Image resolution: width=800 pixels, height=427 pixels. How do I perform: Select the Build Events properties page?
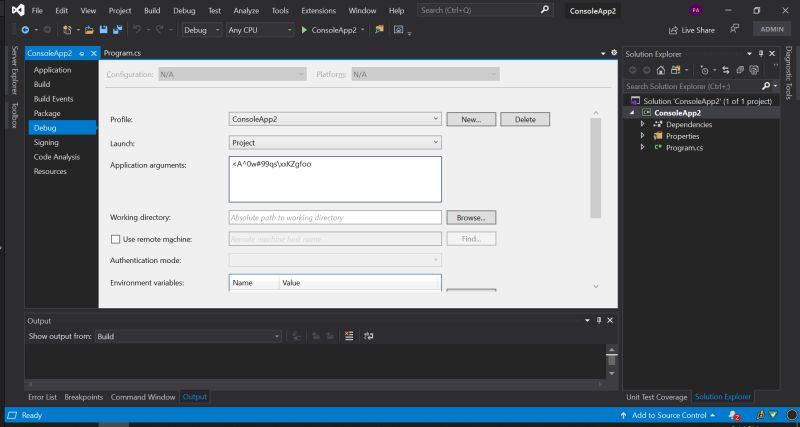54,99
